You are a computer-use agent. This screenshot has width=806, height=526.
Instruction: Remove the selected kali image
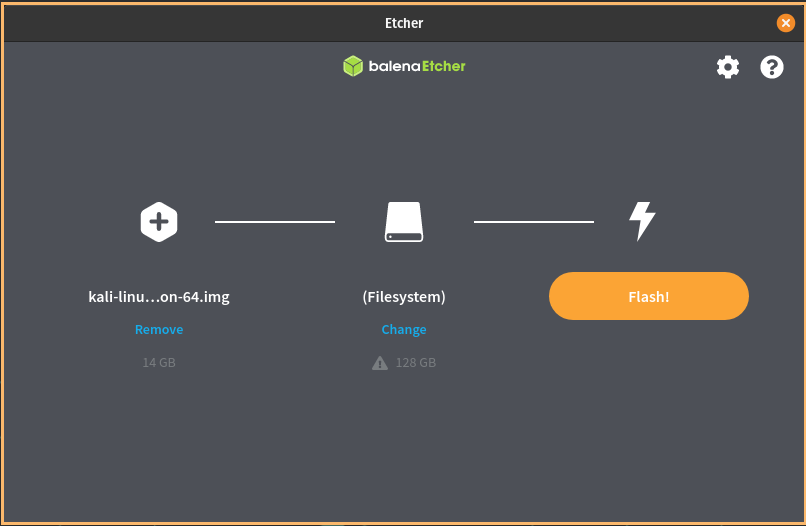click(159, 329)
